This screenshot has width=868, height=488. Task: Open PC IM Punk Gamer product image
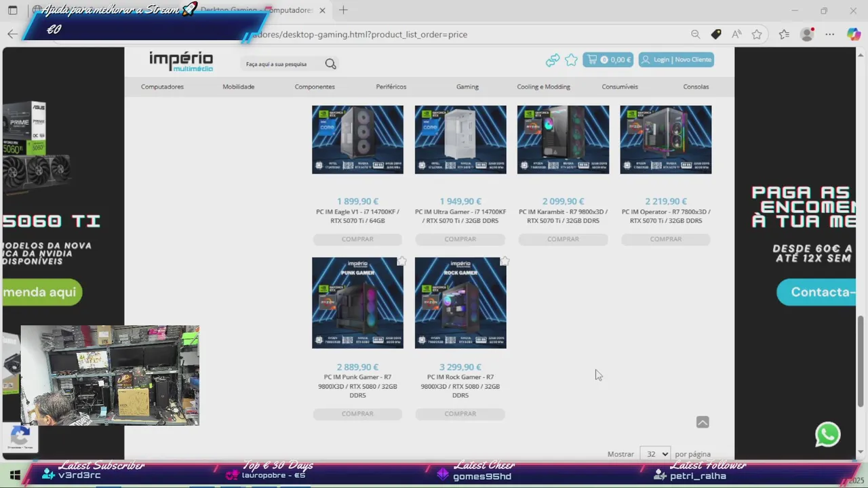[x=357, y=303]
